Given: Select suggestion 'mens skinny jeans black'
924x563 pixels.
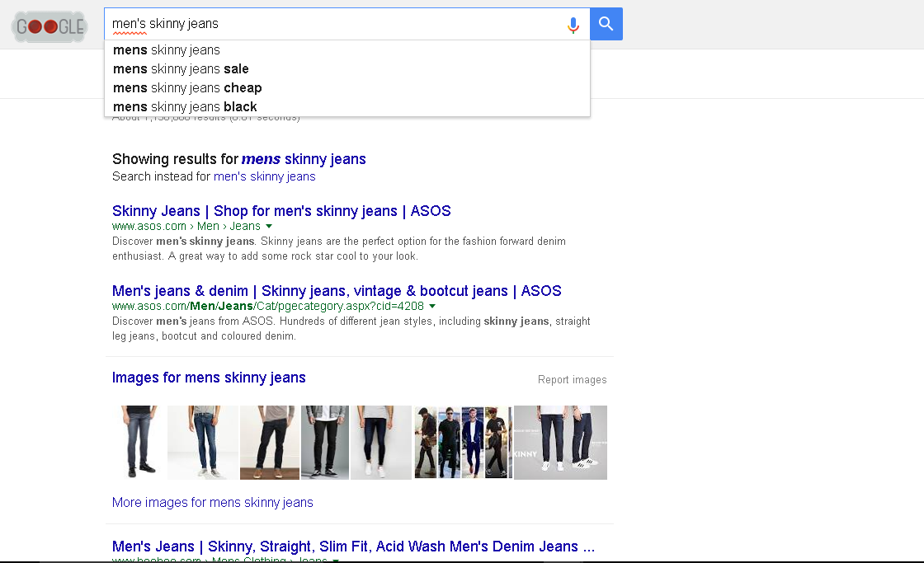Looking at the screenshot, I should [347, 106].
